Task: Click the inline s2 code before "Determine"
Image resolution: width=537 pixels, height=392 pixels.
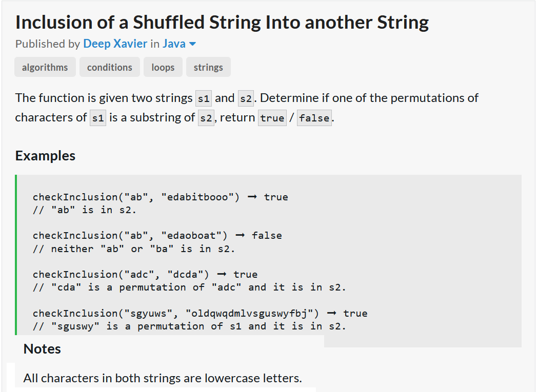Action: pyautogui.click(x=246, y=98)
